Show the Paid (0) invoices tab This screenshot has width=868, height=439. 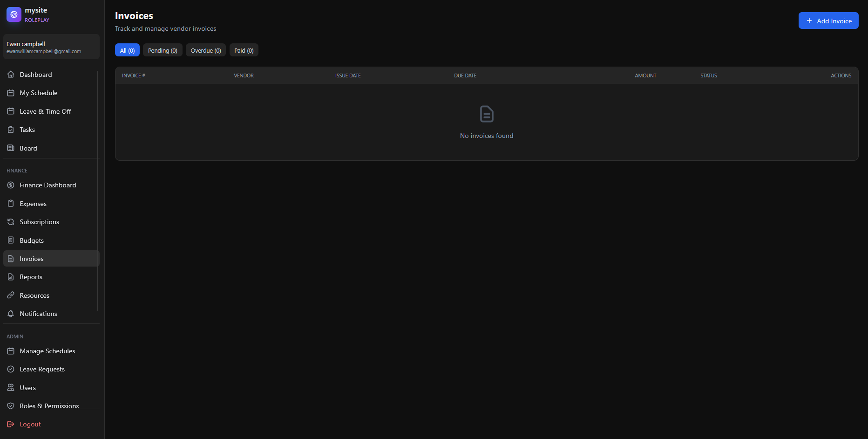click(x=244, y=50)
